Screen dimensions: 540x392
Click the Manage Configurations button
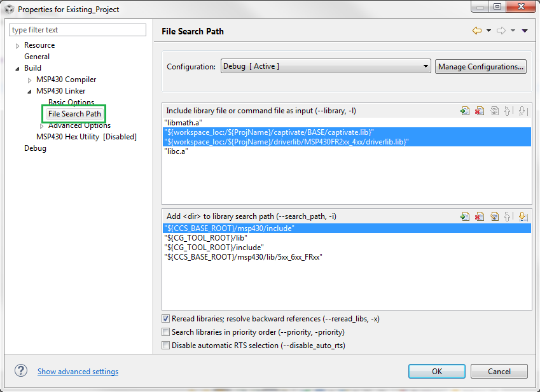point(481,66)
